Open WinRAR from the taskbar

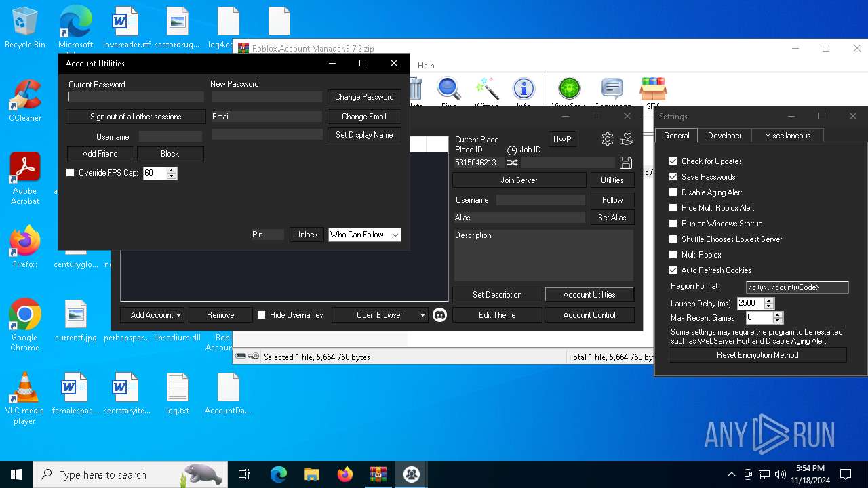(x=378, y=474)
